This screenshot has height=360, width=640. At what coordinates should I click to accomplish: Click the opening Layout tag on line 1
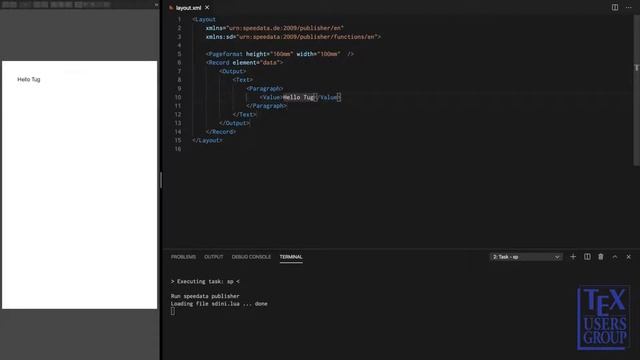pos(204,19)
